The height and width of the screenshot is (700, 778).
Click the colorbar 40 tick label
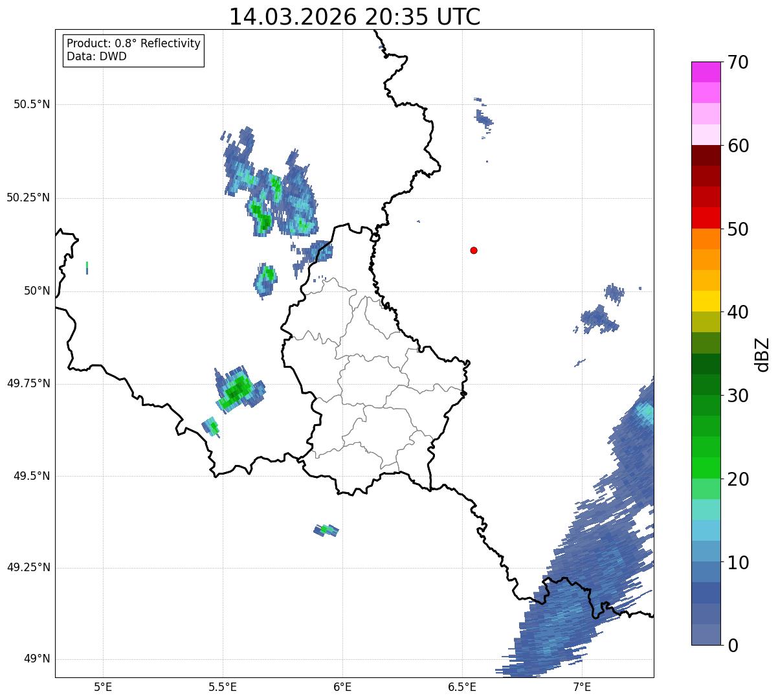click(738, 312)
